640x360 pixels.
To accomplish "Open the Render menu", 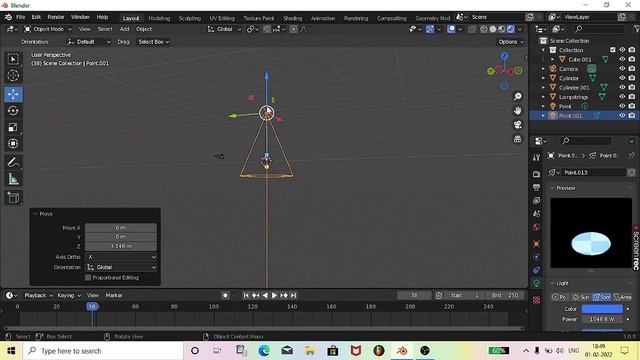I will 56,17.
